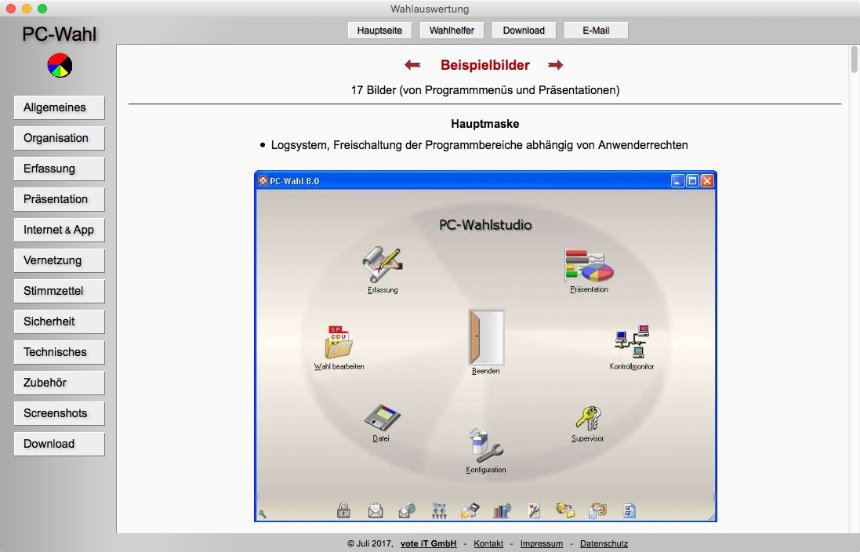Click the Beispielbilder heading
Viewport: 860px width, 552px height.
485,65
